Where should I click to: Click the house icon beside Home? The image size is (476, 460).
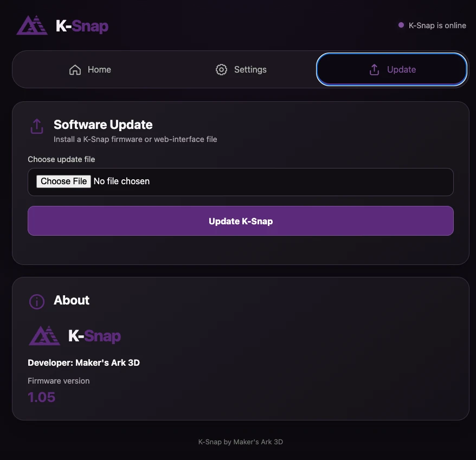75,70
